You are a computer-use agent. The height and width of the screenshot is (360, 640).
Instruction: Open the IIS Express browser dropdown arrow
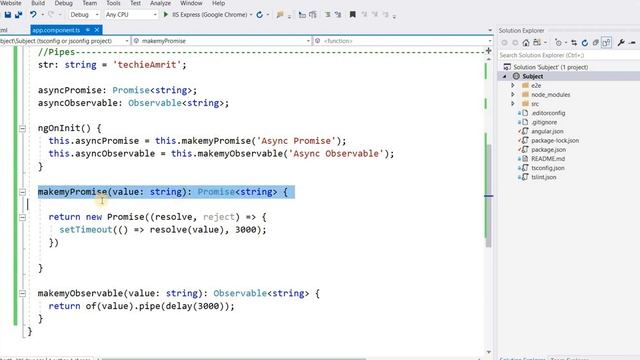pos(251,15)
